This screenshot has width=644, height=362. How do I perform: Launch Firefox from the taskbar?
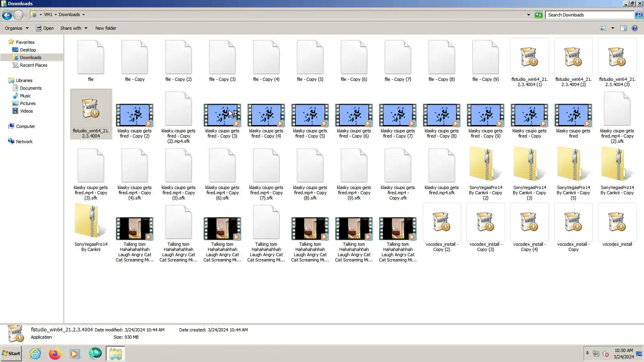tap(55, 354)
